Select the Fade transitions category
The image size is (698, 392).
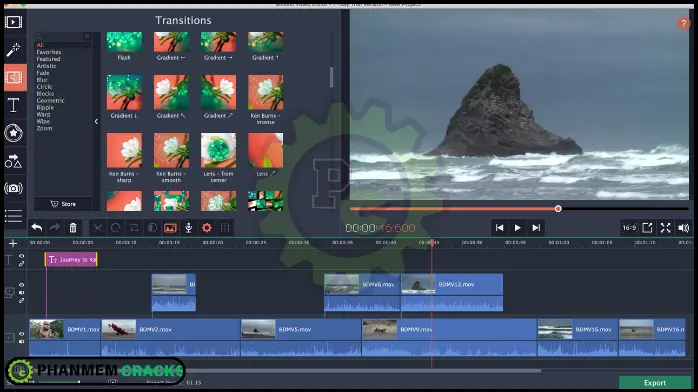(43, 73)
